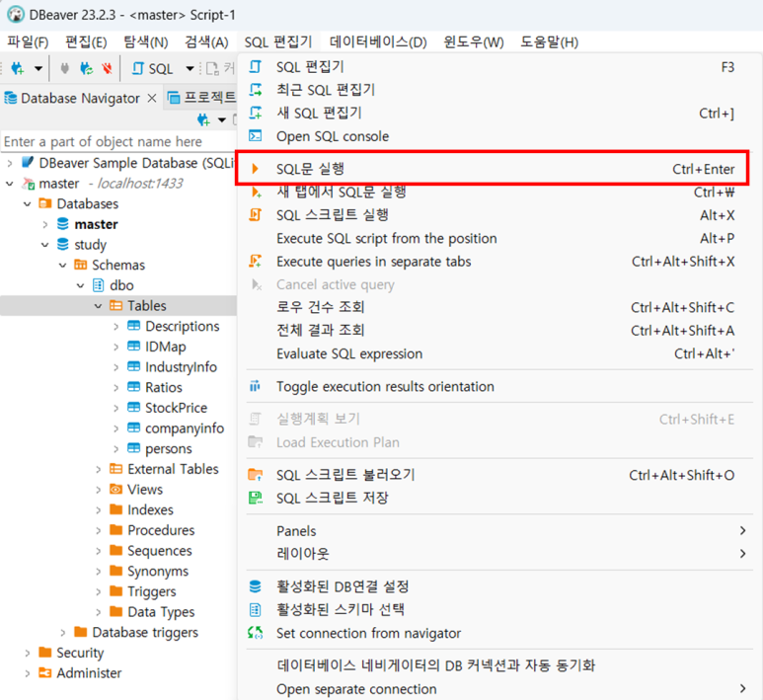763x700 pixels.
Task: Click the object name filter field
Action: tap(118, 141)
